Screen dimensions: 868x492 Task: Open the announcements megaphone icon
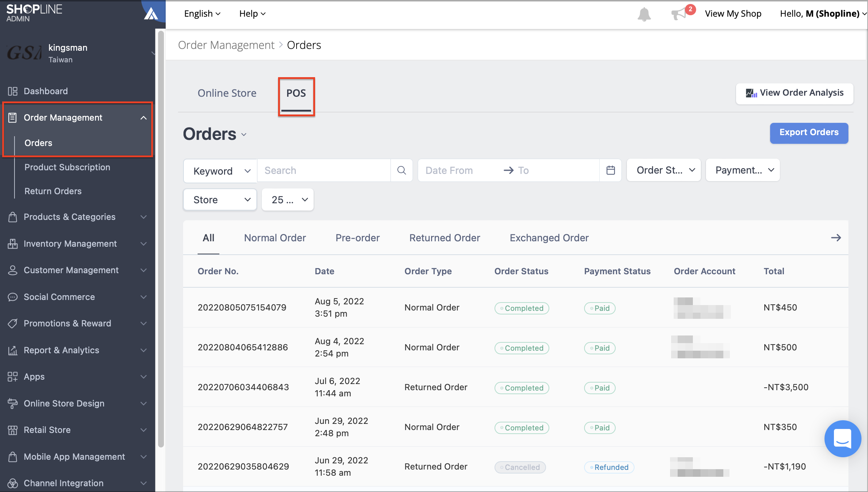(x=679, y=14)
